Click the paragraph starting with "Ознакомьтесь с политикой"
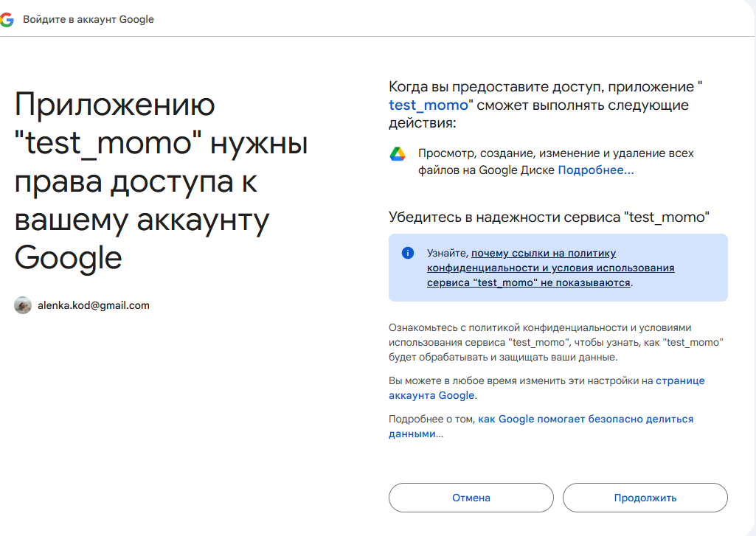Image resolution: width=756 pixels, height=536 pixels. coord(555,342)
